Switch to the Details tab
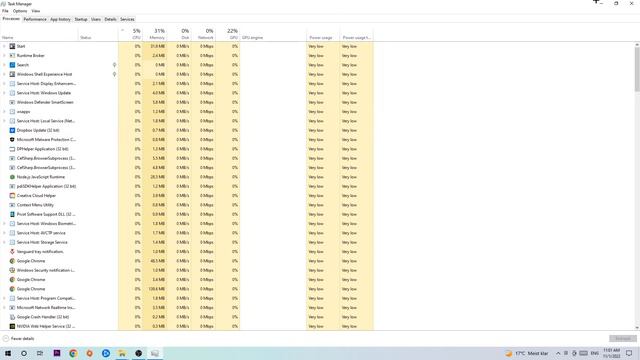640x360 pixels. [110, 19]
